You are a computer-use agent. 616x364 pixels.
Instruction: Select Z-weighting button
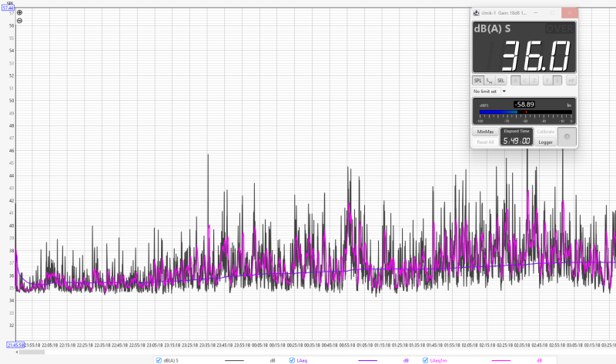[534, 80]
